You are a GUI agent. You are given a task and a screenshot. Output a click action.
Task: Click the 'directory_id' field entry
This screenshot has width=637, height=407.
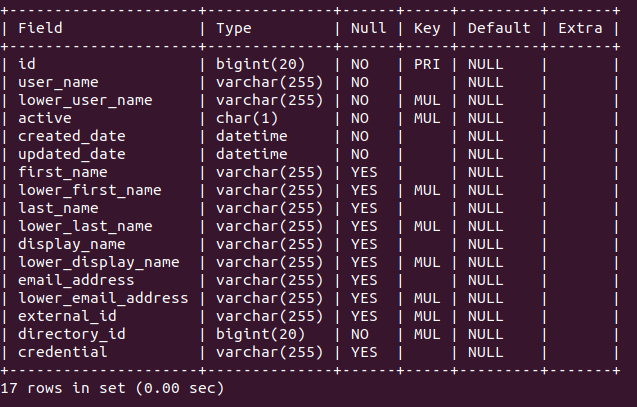(72, 334)
